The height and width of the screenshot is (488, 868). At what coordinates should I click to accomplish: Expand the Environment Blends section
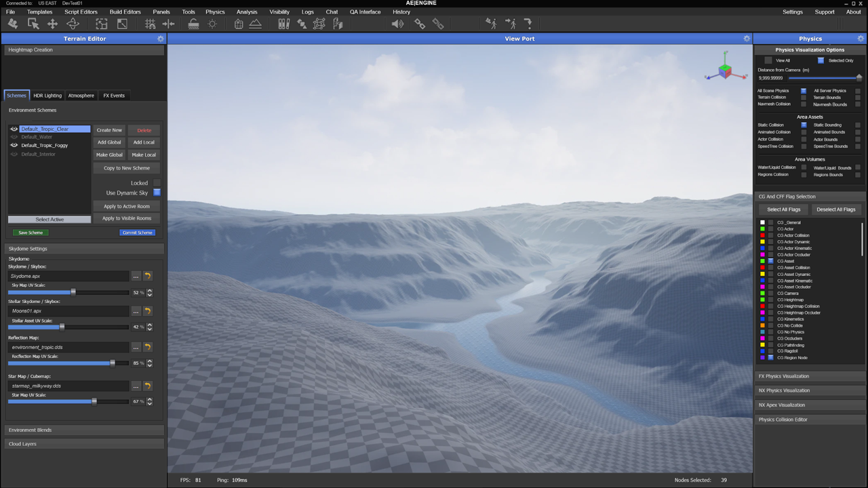tap(85, 430)
